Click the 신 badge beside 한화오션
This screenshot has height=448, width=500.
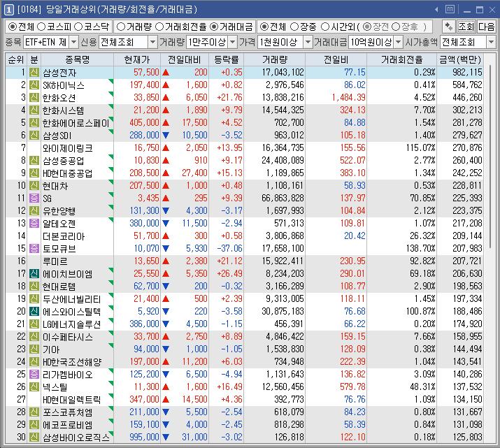[34, 98]
